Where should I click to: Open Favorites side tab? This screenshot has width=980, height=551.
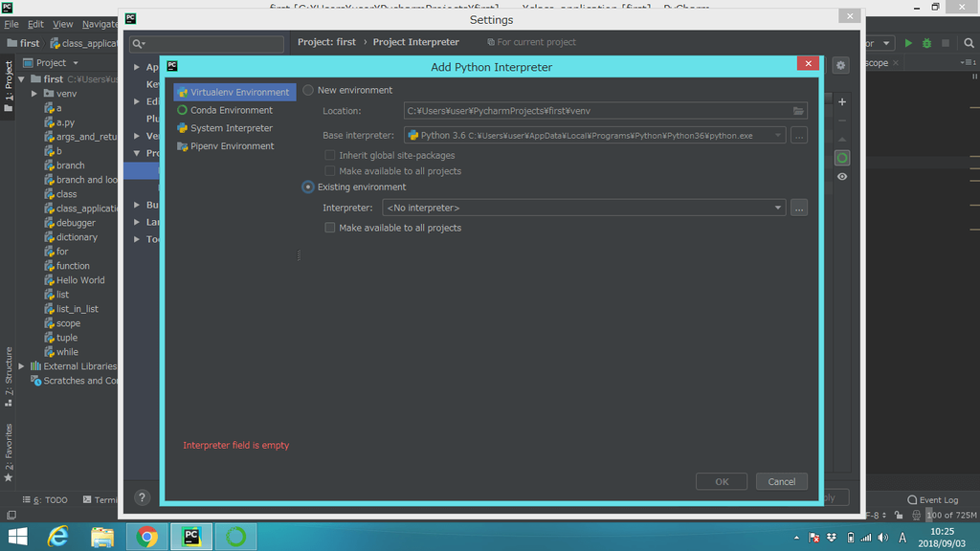9,452
